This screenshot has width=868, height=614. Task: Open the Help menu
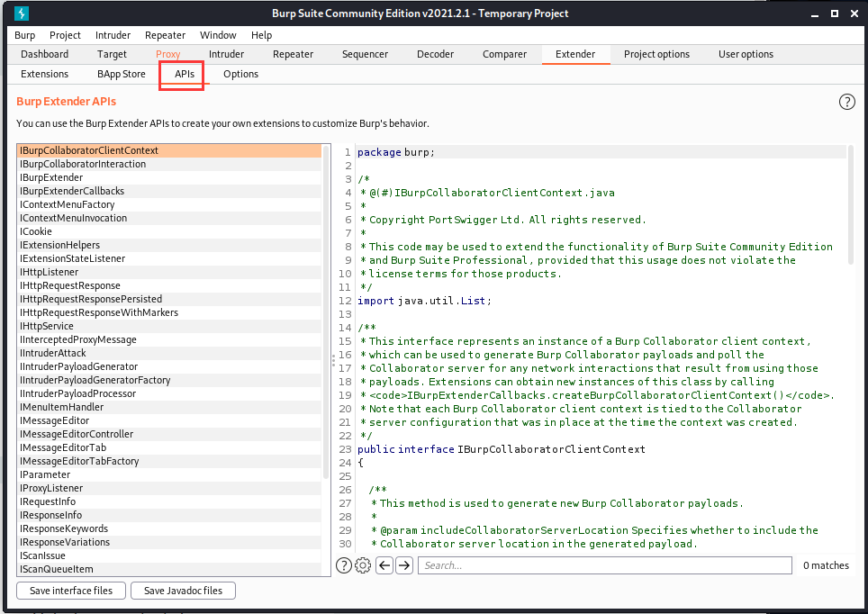click(261, 35)
